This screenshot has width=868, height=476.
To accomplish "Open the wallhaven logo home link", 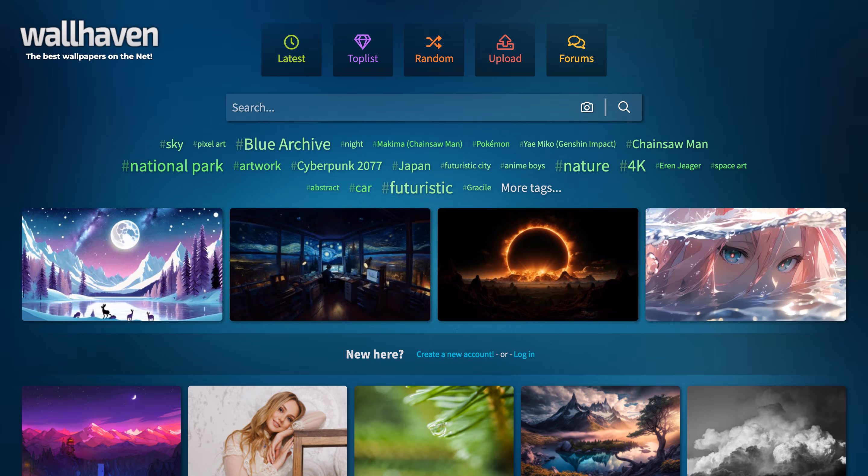I will click(89, 34).
